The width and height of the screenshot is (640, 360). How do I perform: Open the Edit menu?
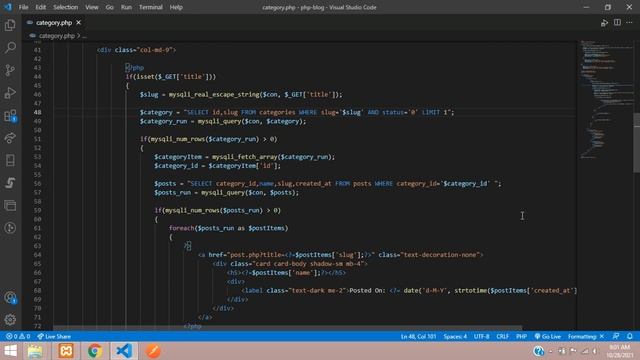[40, 7]
